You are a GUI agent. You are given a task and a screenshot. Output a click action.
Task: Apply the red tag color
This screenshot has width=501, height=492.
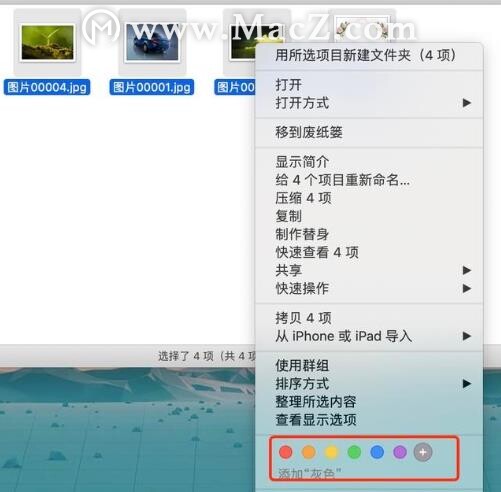click(x=286, y=452)
